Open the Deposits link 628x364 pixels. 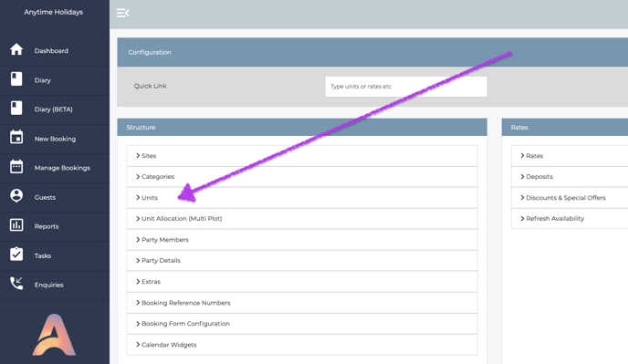click(539, 177)
